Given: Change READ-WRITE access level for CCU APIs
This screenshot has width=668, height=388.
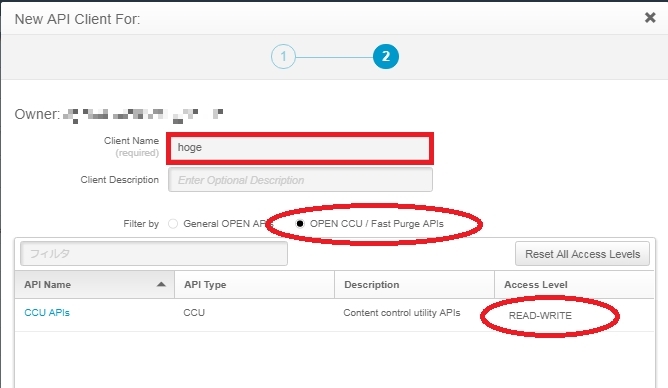Looking at the screenshot, I should pyautogui.click(x=540, y=316).
